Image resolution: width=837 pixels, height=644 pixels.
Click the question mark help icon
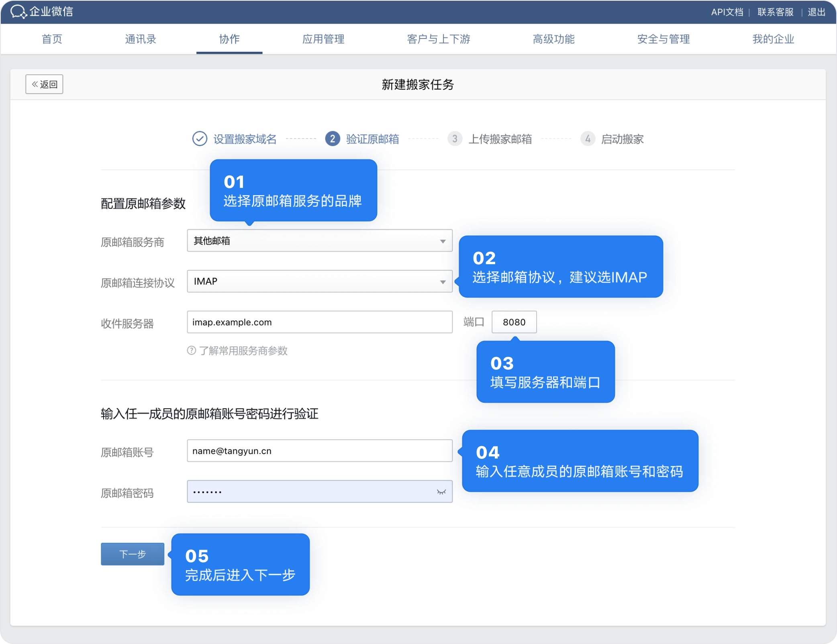pyautogui.click(x=192, y=351)
